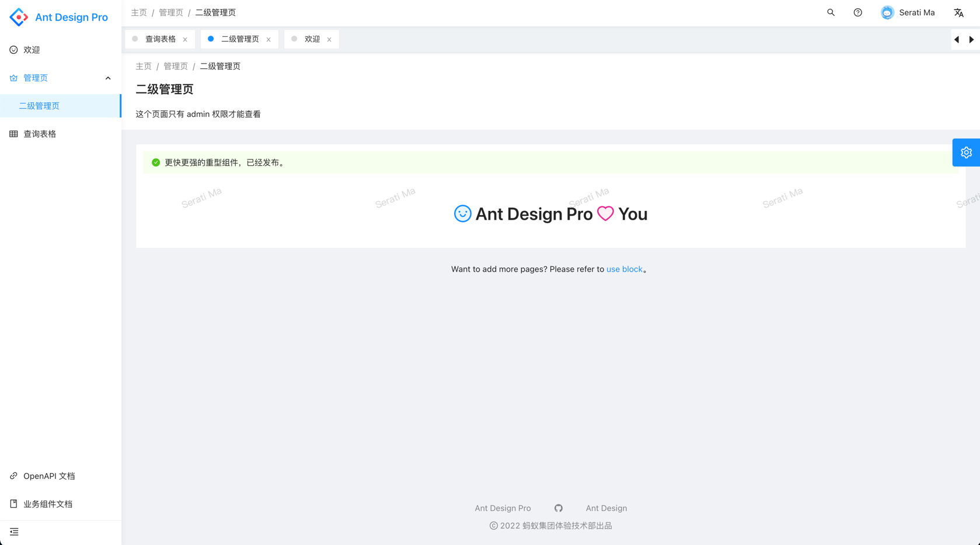The height and width of the screenshot is (545, 980).
Task: Click copyright text '2022 蚂蚁集团体验技术部出品'
Action: click(556, 526)
